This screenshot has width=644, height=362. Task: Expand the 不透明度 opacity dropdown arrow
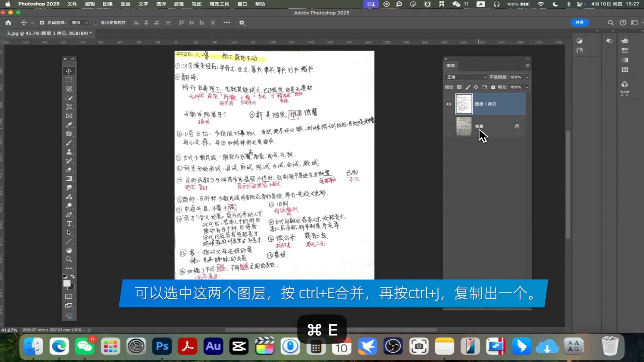coord(527,77)
